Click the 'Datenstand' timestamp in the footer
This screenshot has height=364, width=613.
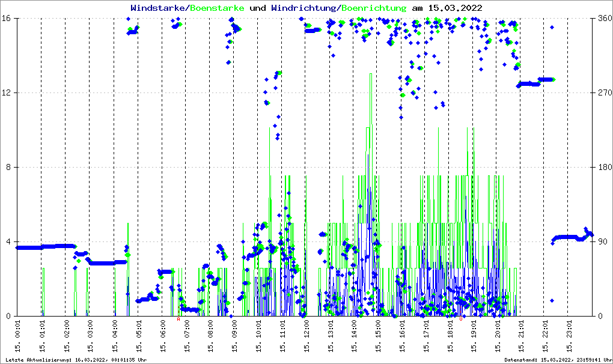tap(557, 359)
